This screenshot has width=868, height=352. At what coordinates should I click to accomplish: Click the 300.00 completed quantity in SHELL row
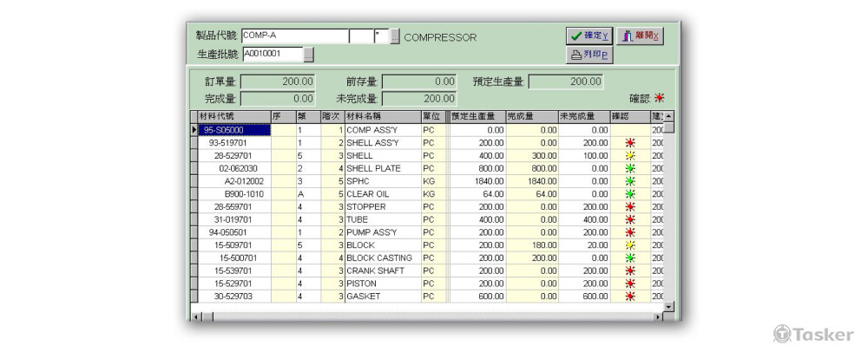(x=532, y=155)
